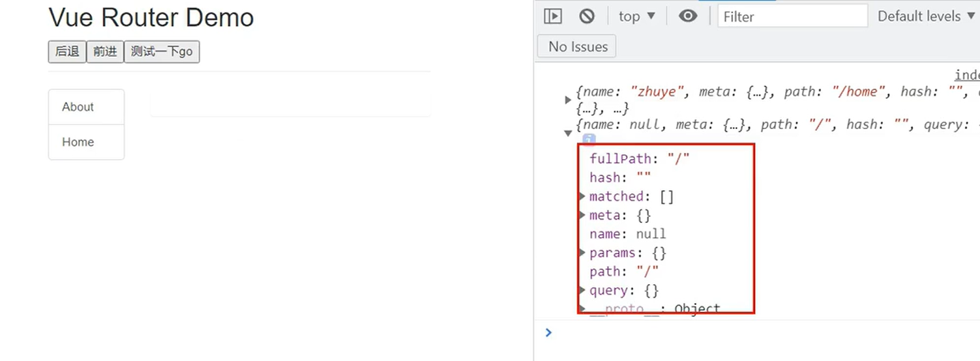Click the Vue Router Demo heading
The height and width of the screenshot is (361, 980).
coord(151,18)
